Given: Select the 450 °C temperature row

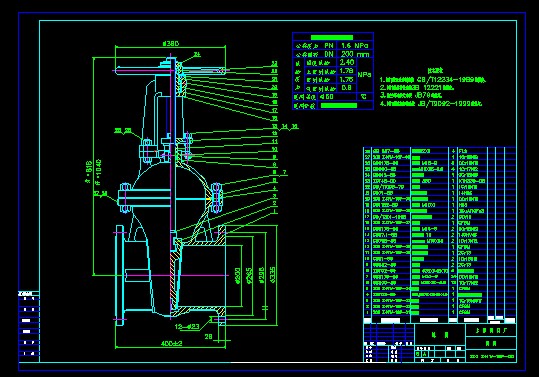Looking at the screenshot, I should [333, 97].
